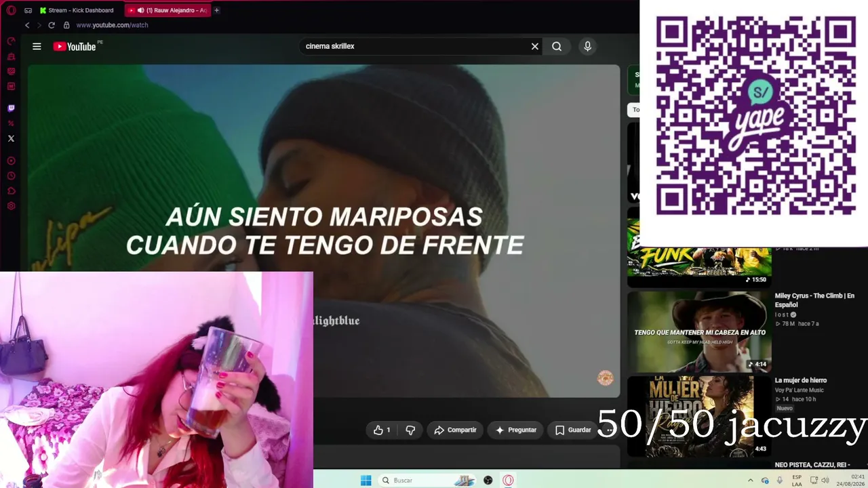Open 'La mujer de hierro' title link
868x488 pixels.
pos(801,380)
